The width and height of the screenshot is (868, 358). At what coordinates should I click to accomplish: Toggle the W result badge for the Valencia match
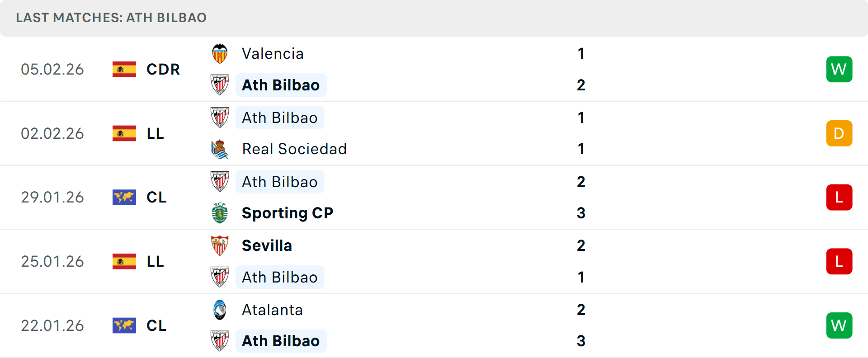(x=839, y=69)
